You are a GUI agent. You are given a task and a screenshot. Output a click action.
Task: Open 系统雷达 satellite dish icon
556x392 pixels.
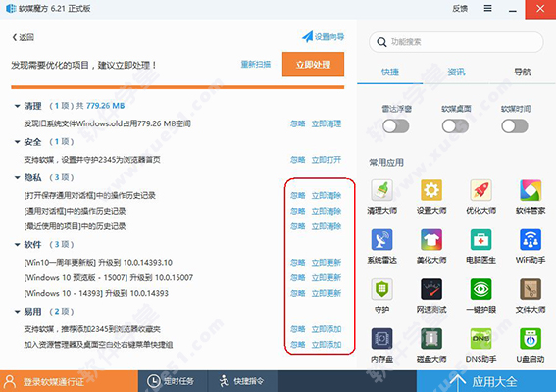[x=381, y=240]
